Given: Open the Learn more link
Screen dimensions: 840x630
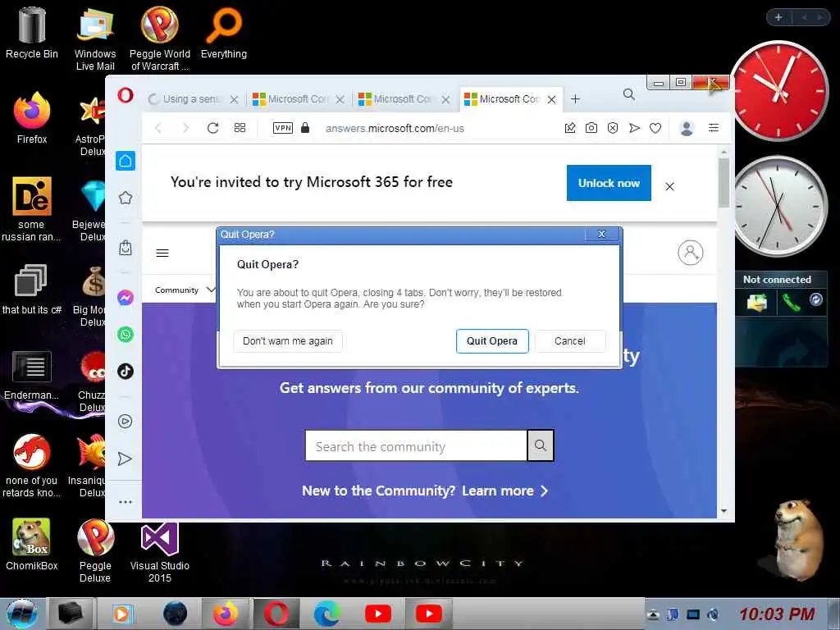Looking at the screenshot, I should (x=504, y=491).
